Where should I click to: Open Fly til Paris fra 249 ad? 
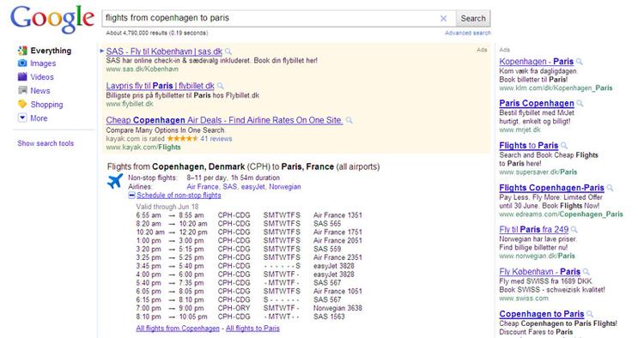tap(534, 230)
